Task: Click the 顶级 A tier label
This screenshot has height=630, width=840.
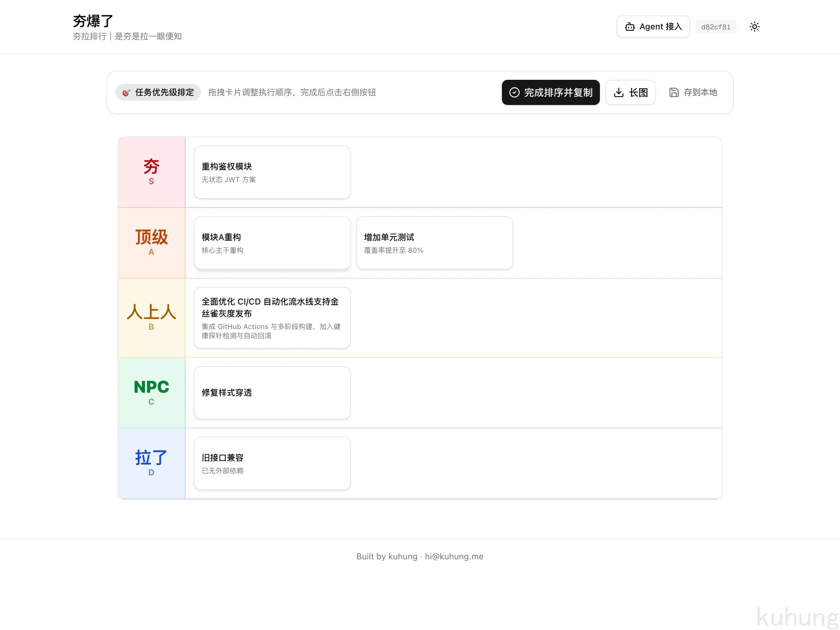Action: pos(151,243)
